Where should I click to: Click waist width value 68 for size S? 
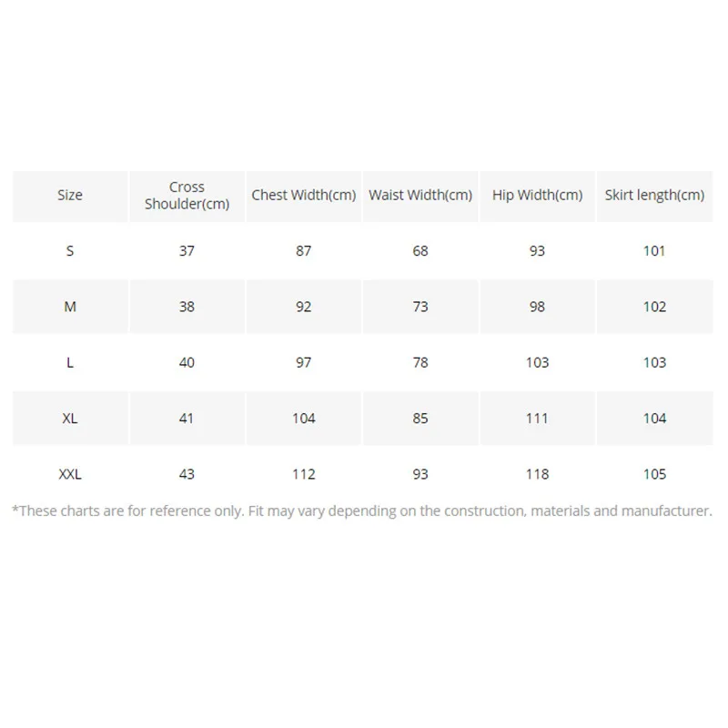[420, 251]
